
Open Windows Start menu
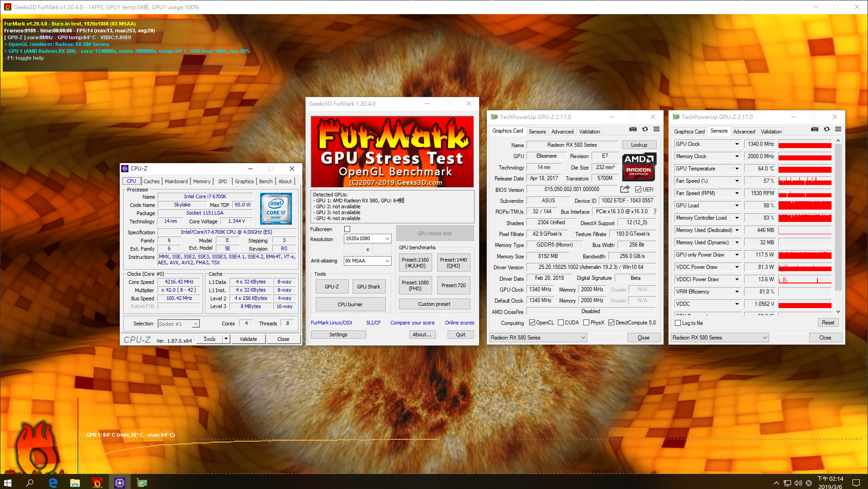coord(8,482)
